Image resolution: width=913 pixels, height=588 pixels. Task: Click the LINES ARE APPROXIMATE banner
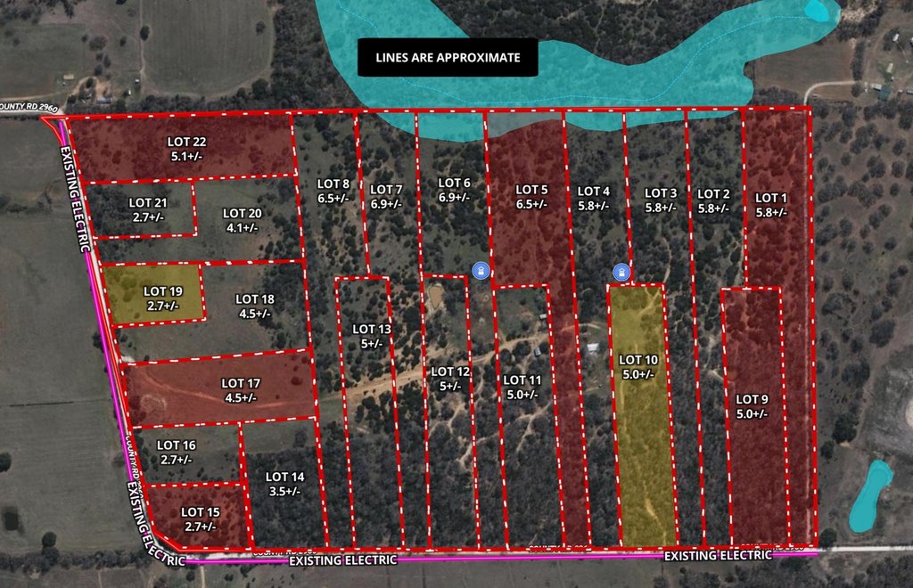tap(448, 58)
